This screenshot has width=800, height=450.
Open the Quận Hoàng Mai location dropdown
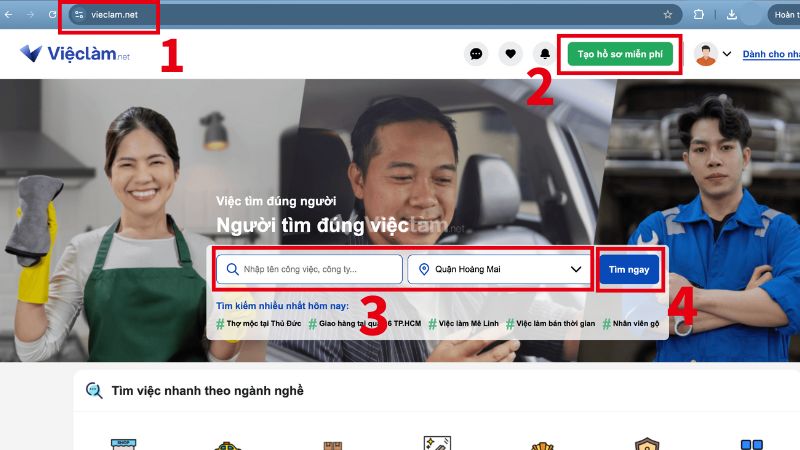pos(499,269)
